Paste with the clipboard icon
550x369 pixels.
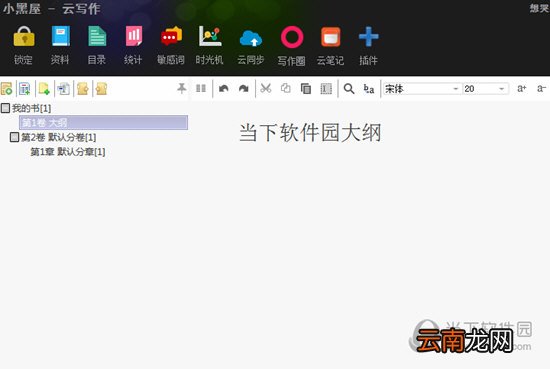[x=306, y=89]
